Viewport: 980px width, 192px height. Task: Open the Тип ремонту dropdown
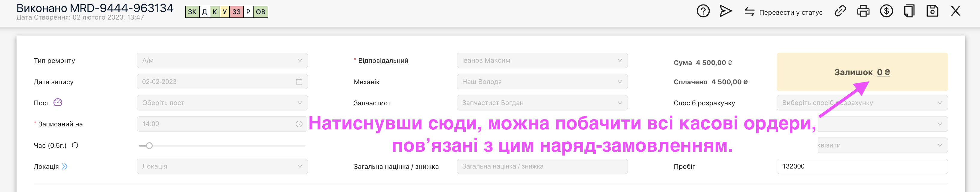tap(222, 60)
